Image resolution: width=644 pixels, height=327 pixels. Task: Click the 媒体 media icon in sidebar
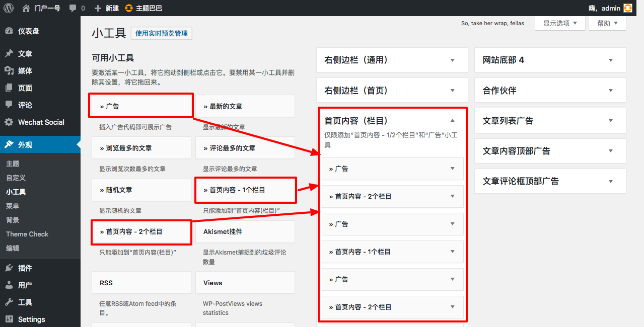pyautogui.click(x=9, y=71)
